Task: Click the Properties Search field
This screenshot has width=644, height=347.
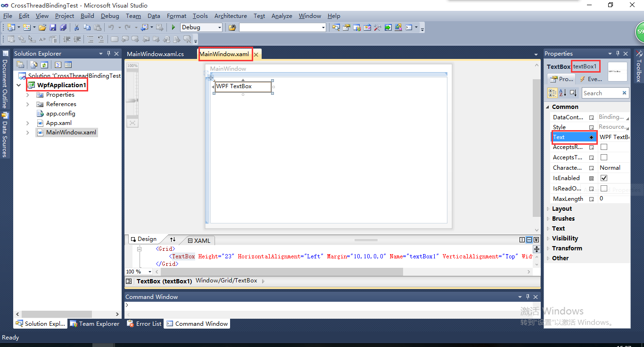Action: pyautogui.click(x=605, y=93)
